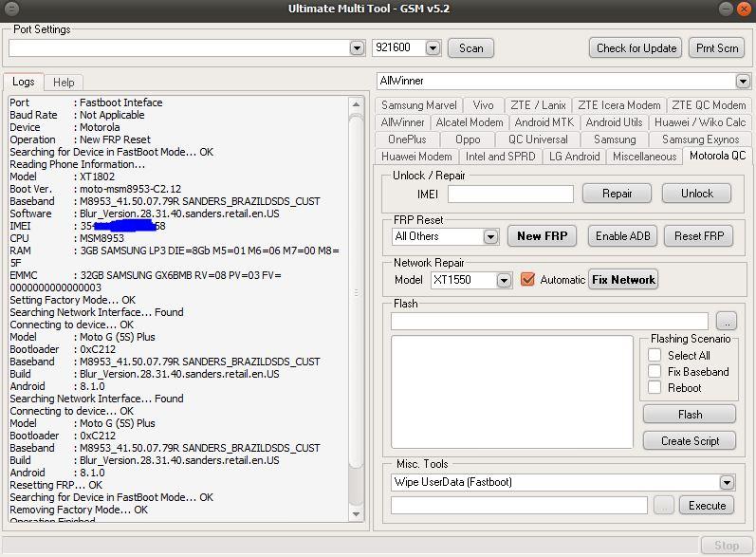Screen dimensions: 756x557
Task: Click log text 'New FRP Reset'
Action: click(115, 139)
